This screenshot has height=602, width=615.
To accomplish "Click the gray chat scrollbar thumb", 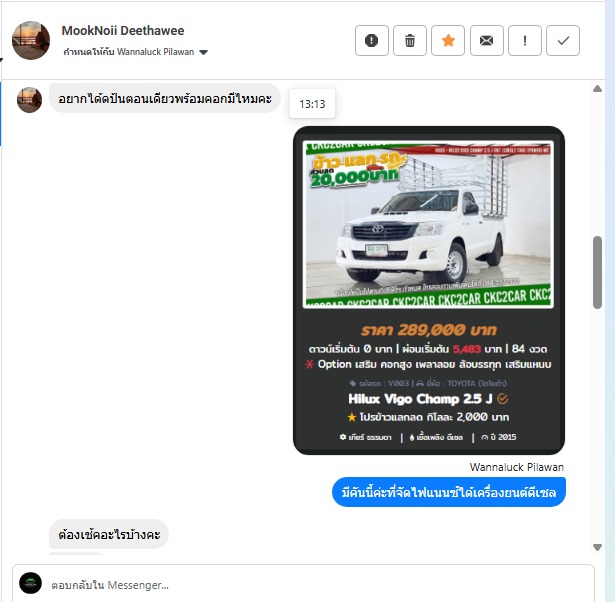I will [597, 272].
